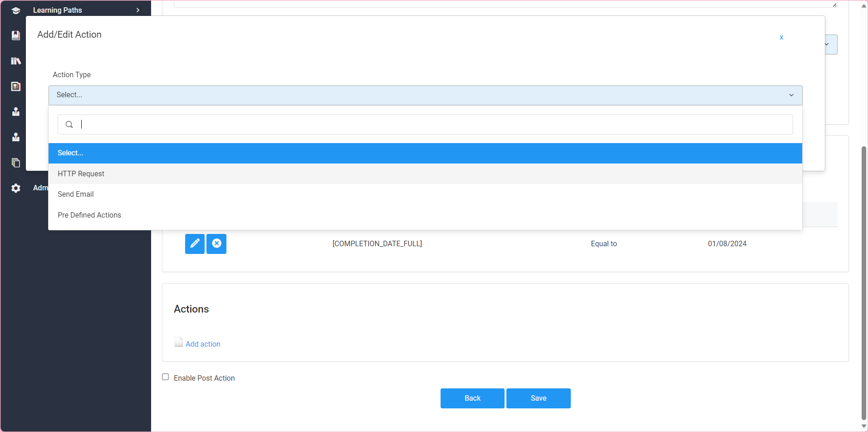Pick Pre Defined Actions option
The height and width of the screenshot is (432, 868).
tap(89, 215)
